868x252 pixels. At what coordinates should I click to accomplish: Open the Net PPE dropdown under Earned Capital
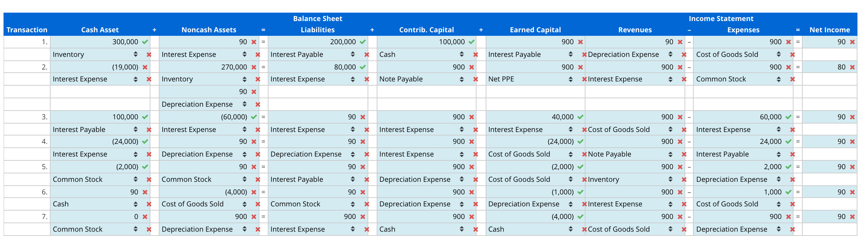point(531,79)
